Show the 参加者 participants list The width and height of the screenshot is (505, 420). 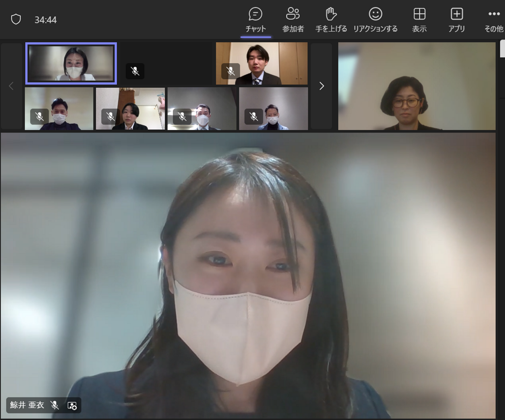[x=293, y=20]
